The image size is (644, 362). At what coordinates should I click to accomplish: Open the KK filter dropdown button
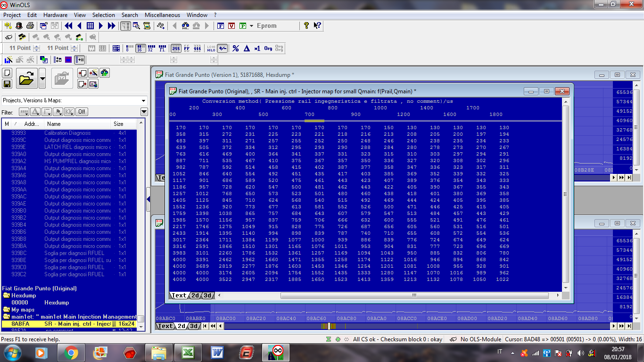(x=69, y=112)
